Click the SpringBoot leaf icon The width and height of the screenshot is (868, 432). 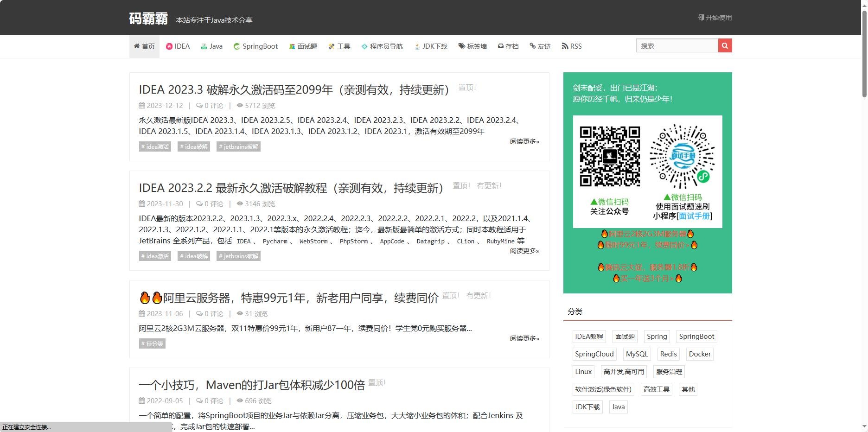point(236,46)
